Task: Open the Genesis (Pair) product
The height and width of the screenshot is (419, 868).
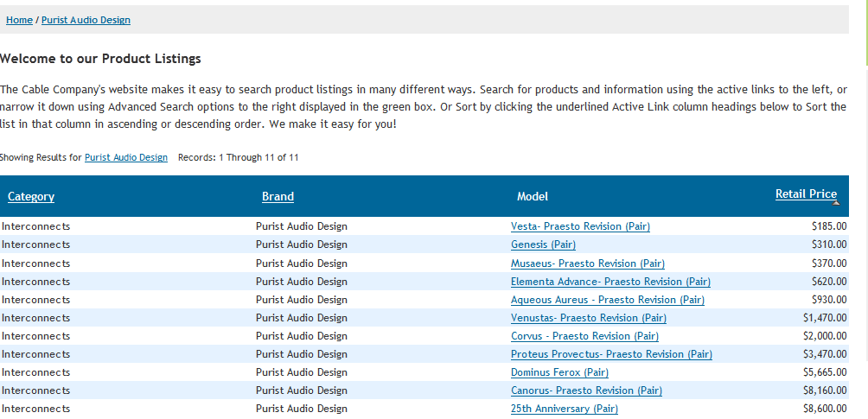Action: (x=543, y=244)
